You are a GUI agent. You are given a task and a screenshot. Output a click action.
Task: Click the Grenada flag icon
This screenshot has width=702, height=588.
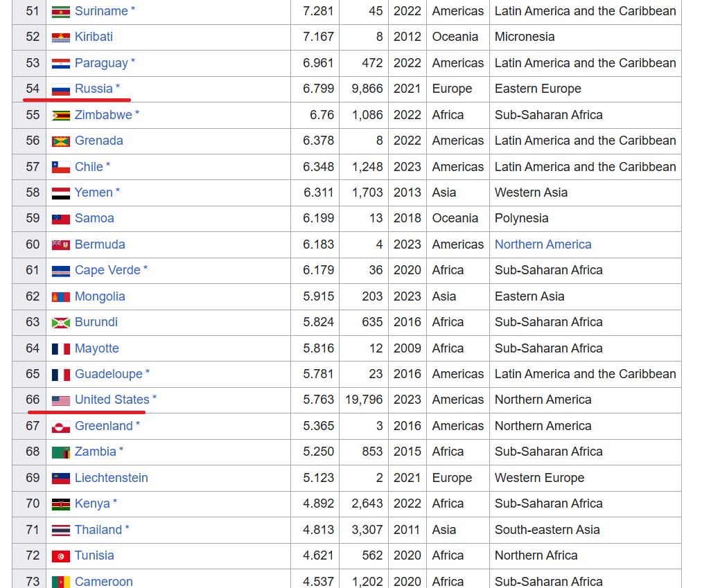60,141
